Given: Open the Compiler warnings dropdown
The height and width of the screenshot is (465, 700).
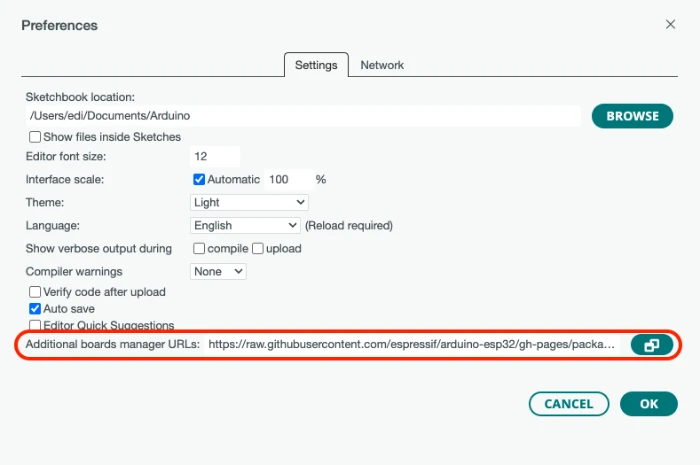Looking at the screenshot, I should coord(218,271).
